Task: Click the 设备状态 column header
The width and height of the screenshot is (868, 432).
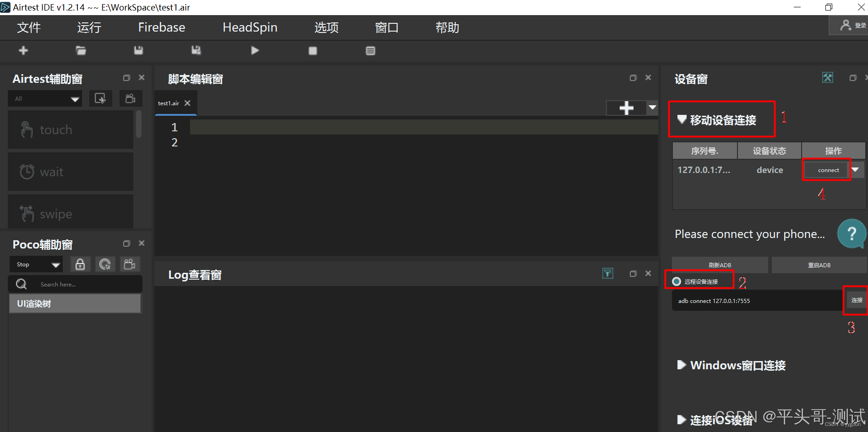Action: 769,151
